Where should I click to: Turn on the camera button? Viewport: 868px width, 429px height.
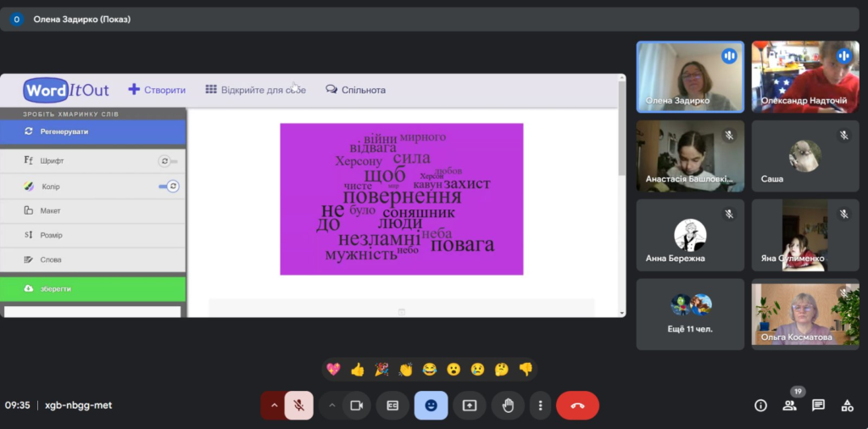356,405
